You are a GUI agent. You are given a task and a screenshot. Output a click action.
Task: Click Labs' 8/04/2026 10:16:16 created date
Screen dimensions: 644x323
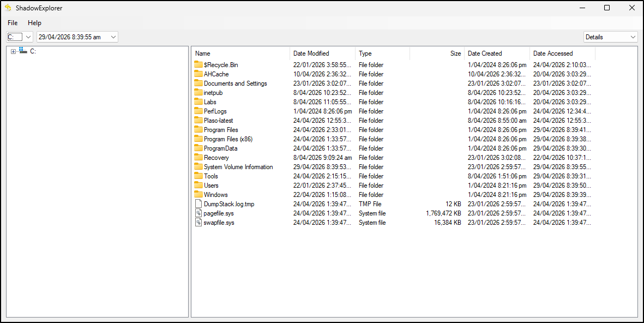[497, 101]
